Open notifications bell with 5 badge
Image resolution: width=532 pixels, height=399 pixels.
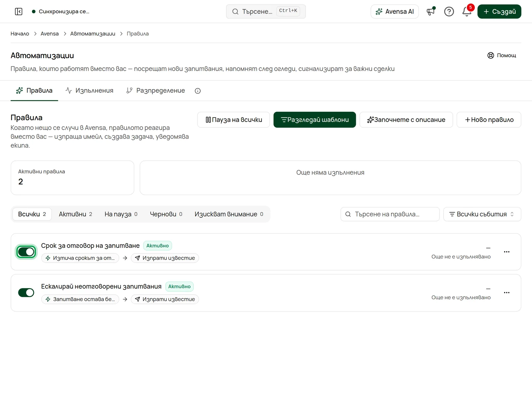(467, 12)
